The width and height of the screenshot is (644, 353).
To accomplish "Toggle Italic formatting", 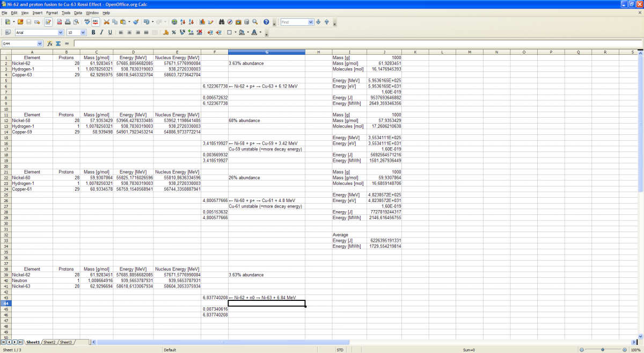I will [x=102, y=33].
